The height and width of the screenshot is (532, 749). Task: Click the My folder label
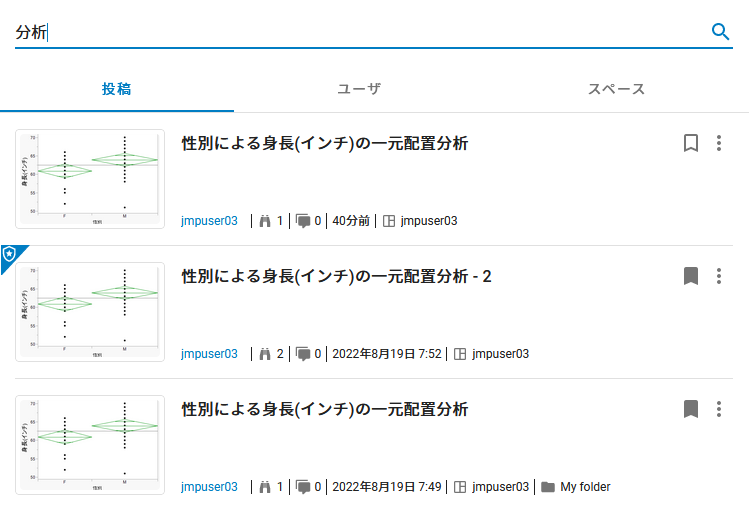point(585,487)
